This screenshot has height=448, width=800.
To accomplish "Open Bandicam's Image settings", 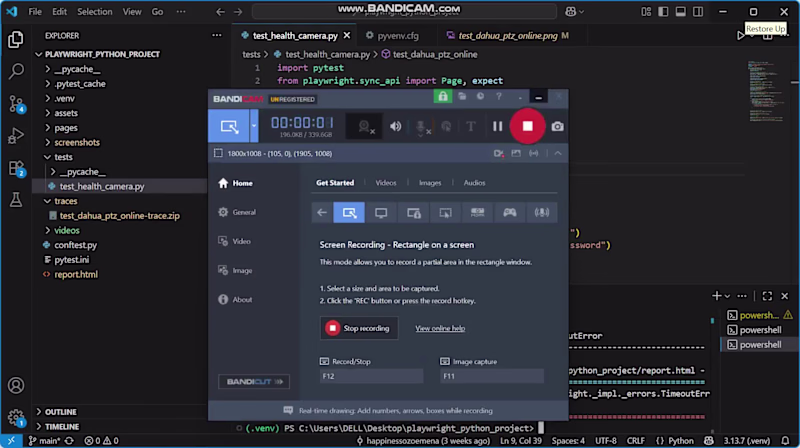I will point(236,270).
